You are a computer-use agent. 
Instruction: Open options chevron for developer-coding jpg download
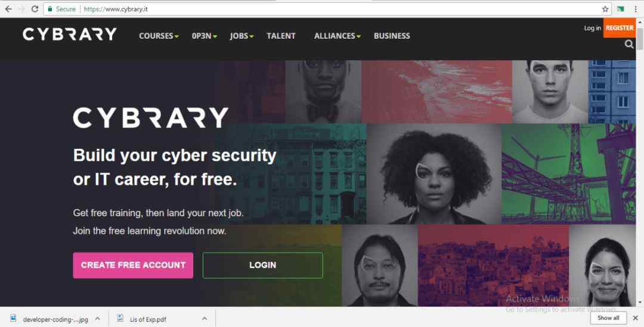[98, 319]
